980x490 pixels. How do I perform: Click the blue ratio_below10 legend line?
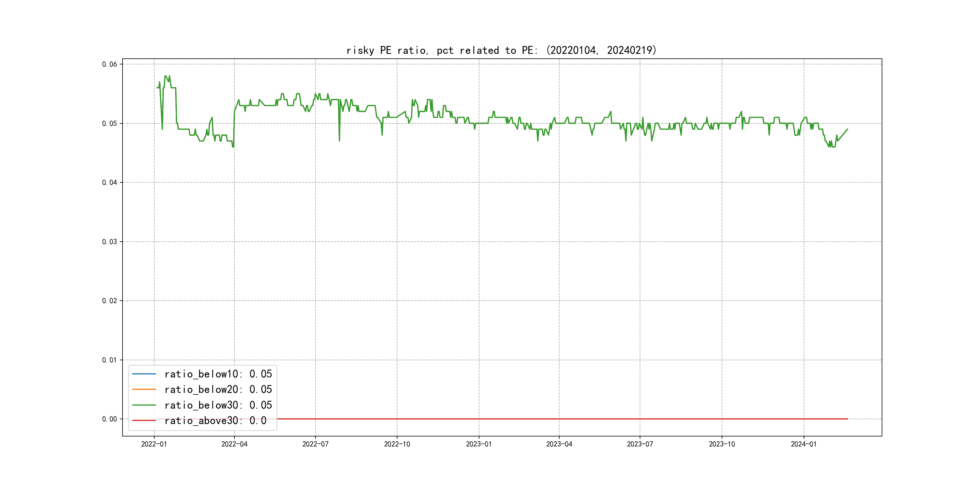point(144,374)
